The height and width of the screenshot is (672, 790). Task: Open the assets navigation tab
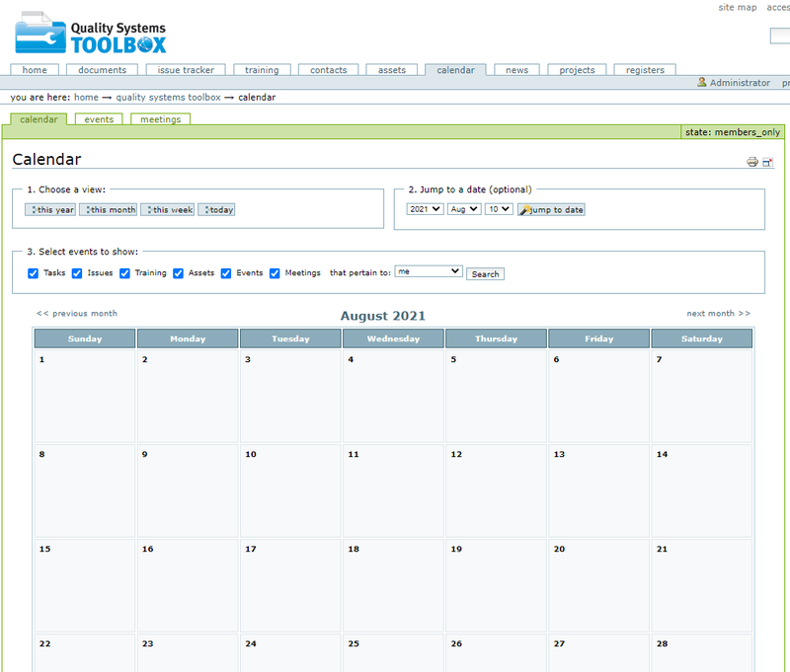tap(392, 70)
